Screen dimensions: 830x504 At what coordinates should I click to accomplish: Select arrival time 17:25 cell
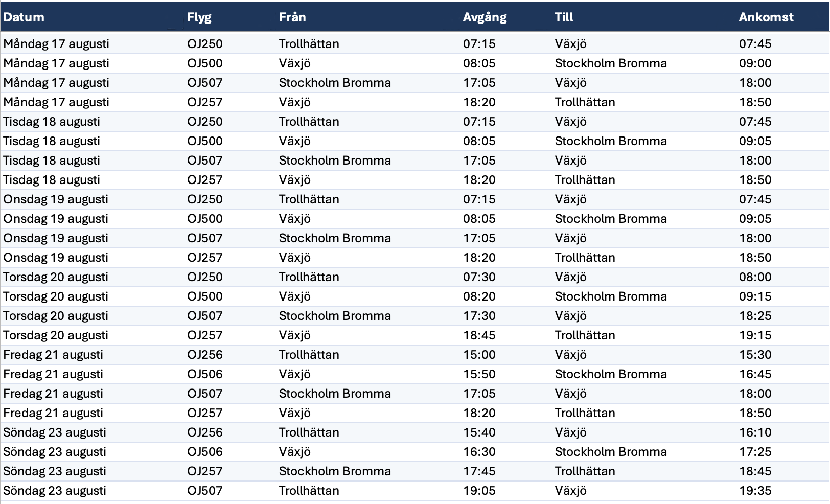click(x=755, y=452)
